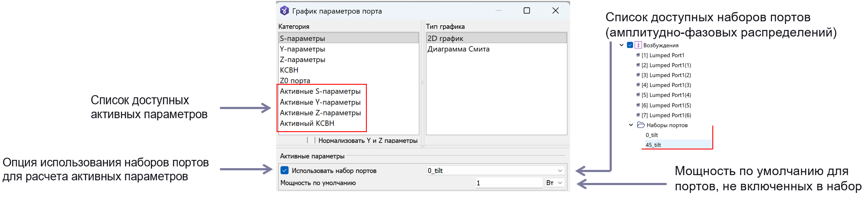The height and width of the screenshot is (199, 868).
Task: Click the Мощность по умолчанию value field
Action: tap(509, 183)
